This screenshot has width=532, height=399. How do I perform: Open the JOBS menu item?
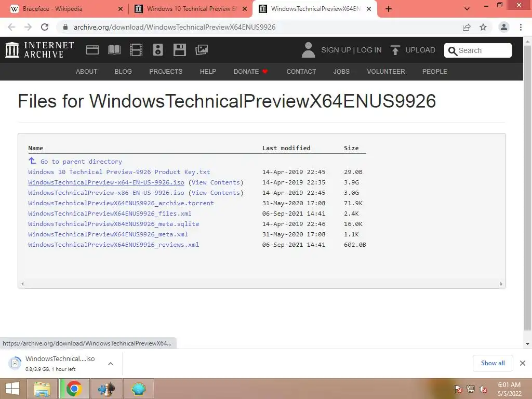click(x=341, y=72)
